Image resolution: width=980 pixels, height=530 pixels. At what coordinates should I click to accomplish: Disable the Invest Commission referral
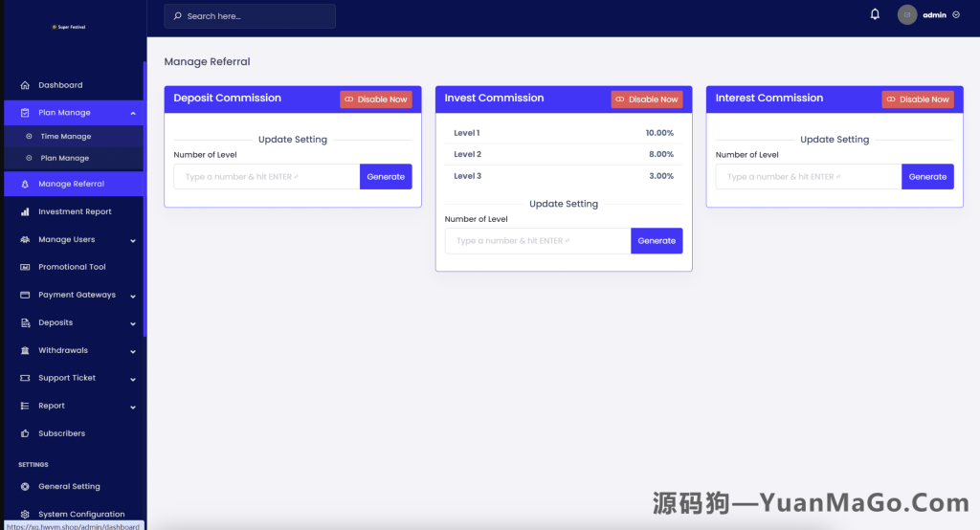click(x=647, y=99)
